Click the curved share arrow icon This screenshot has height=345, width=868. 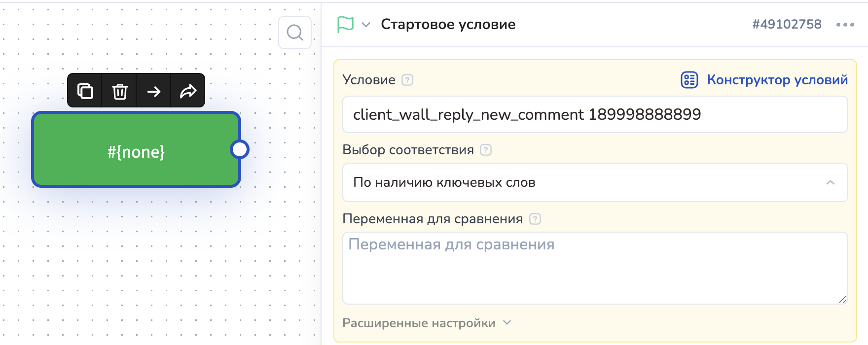(188, 91)
